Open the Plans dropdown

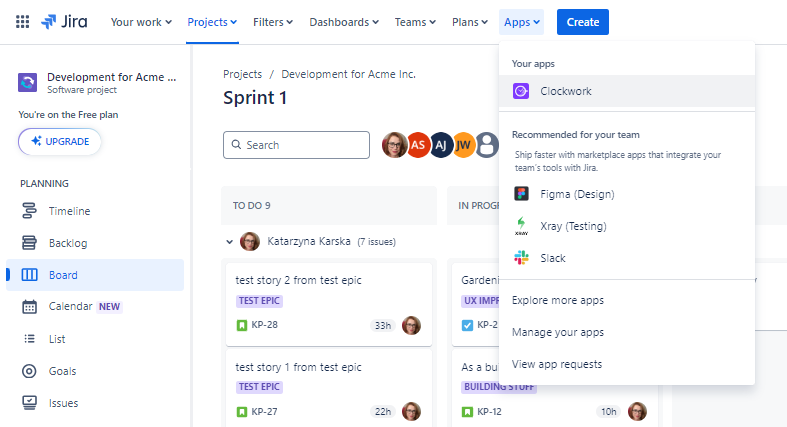pos(470,22)
